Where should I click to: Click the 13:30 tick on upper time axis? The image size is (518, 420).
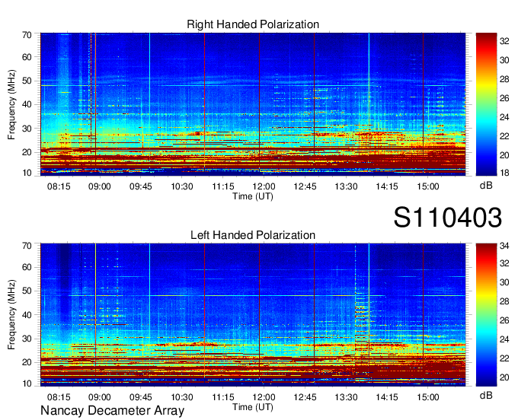coord(346,186)
